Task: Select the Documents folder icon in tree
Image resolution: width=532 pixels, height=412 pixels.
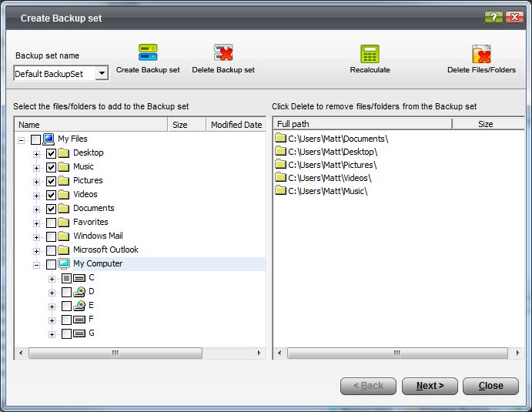Action: pos(63,209)
